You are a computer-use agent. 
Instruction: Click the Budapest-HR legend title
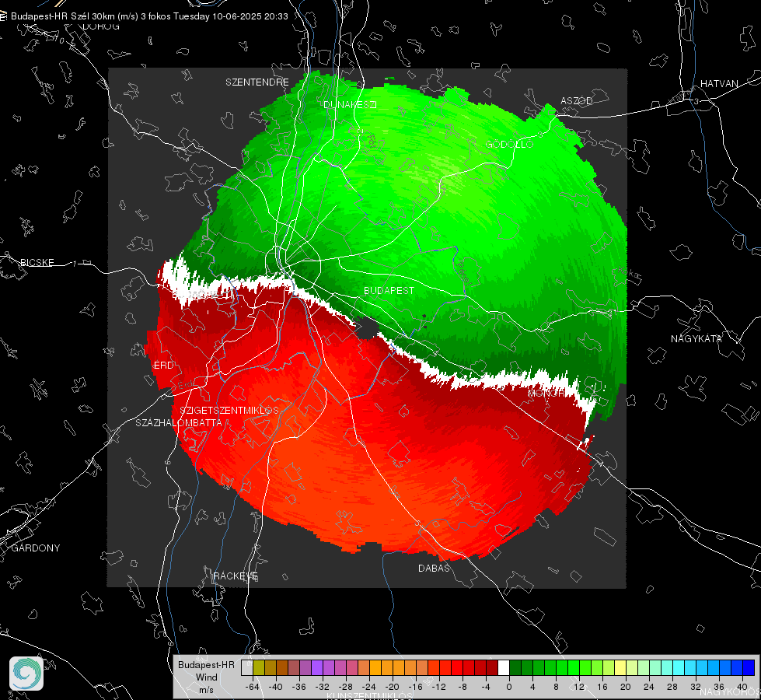pos(206,665)
